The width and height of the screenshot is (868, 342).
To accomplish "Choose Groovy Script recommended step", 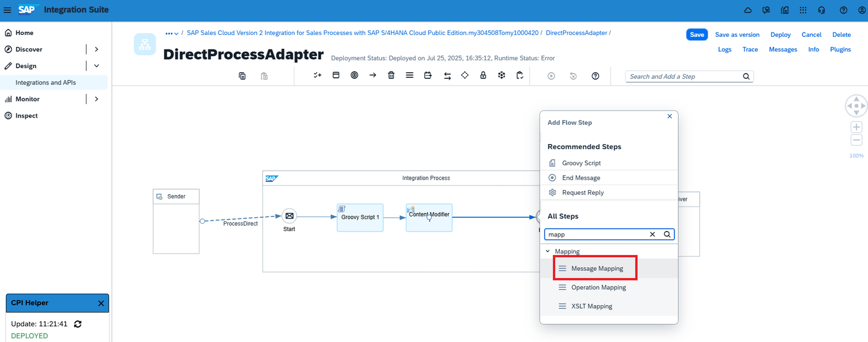I will click(609, 163).
